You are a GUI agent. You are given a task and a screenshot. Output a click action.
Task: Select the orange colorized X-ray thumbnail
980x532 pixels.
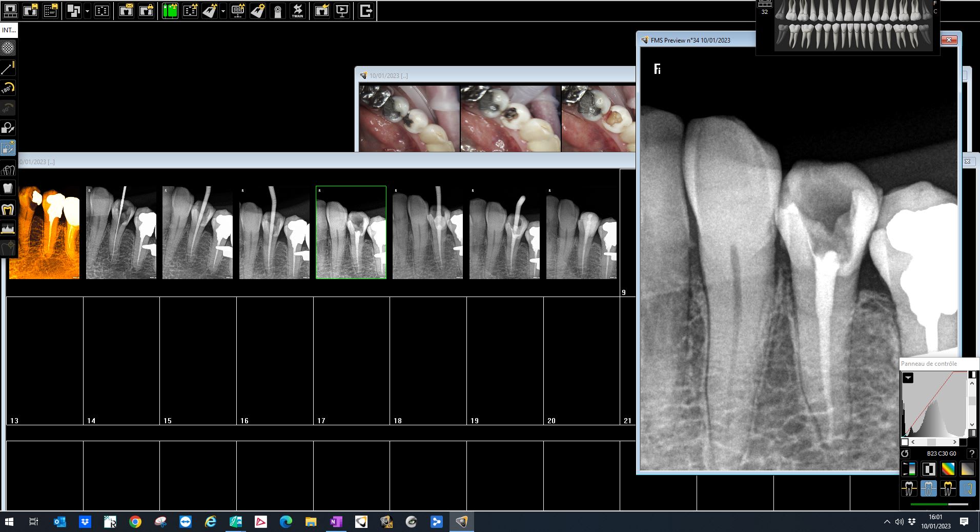(x=44, y=233)
